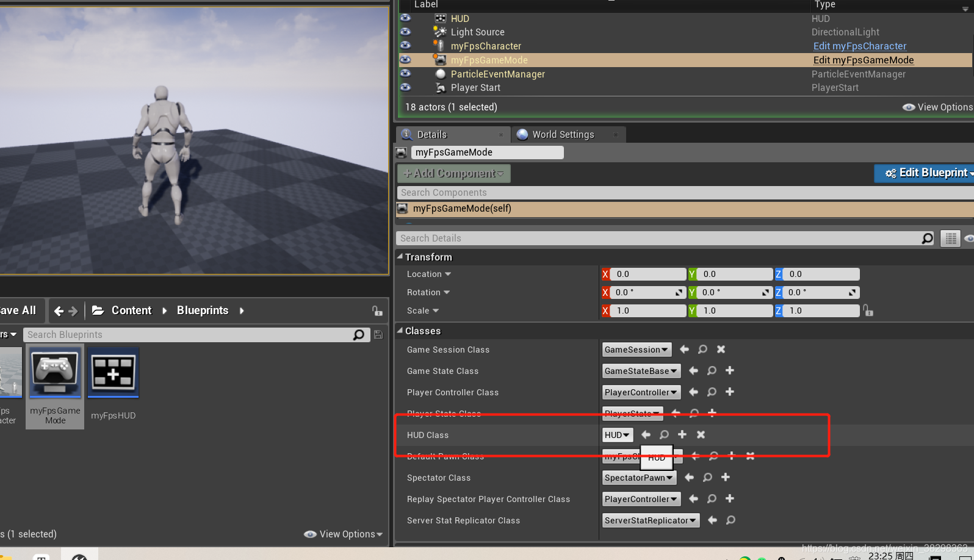Create new HUD Class blueprint
The height and width of the screenshot is (560, 974).
(682, 435)
